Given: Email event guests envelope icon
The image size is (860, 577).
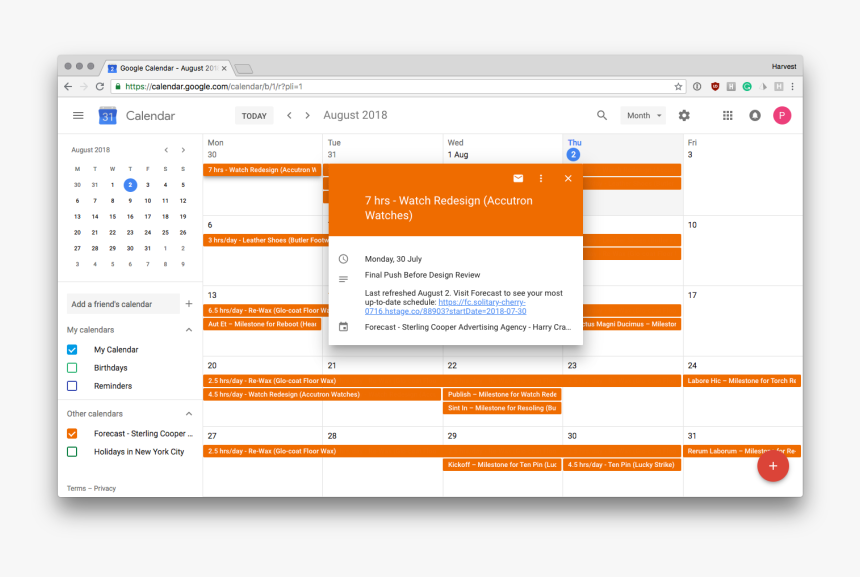Looking at the screenshot, I should coord(518,178).
